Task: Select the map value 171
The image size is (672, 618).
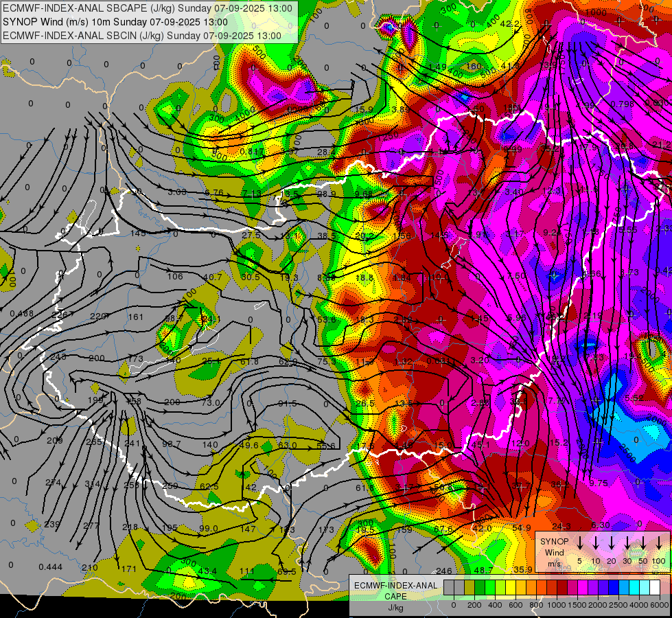Action: coord(128,569)
